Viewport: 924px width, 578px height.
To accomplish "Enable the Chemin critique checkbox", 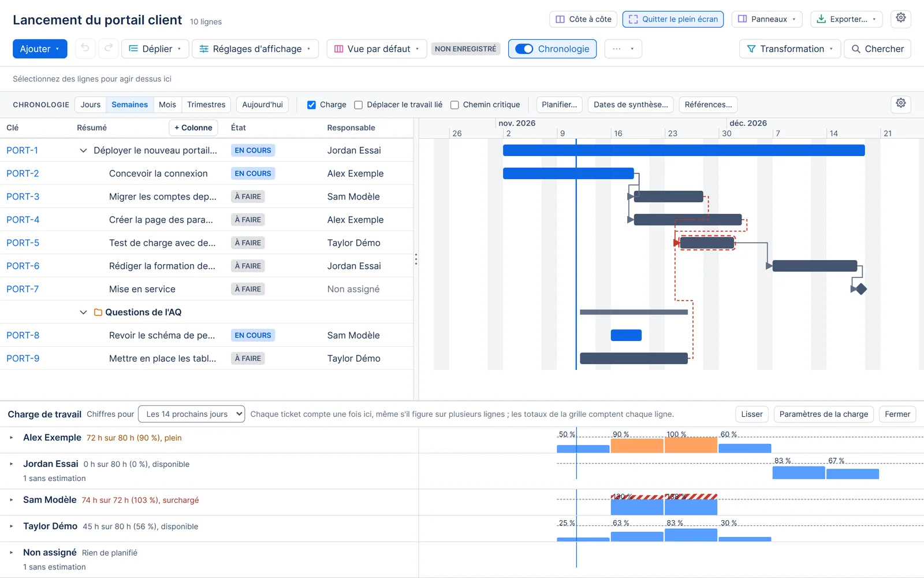I will click(454, 105).
